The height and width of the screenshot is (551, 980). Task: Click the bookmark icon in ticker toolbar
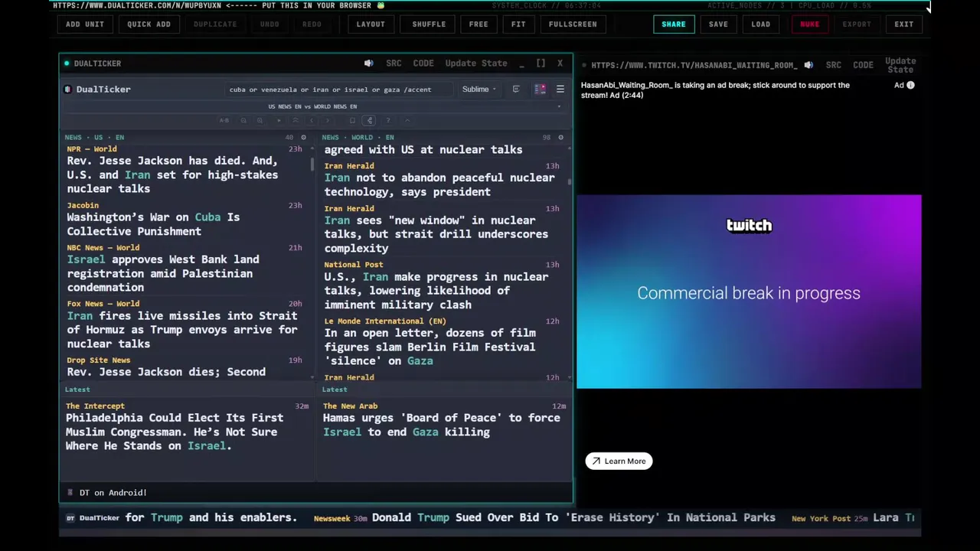pyautogui.click(x=352, y=120)
